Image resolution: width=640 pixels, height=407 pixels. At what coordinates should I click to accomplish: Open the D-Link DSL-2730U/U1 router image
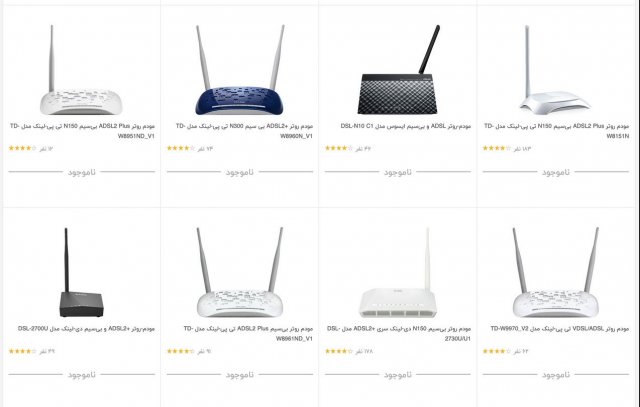pos(398,272)
